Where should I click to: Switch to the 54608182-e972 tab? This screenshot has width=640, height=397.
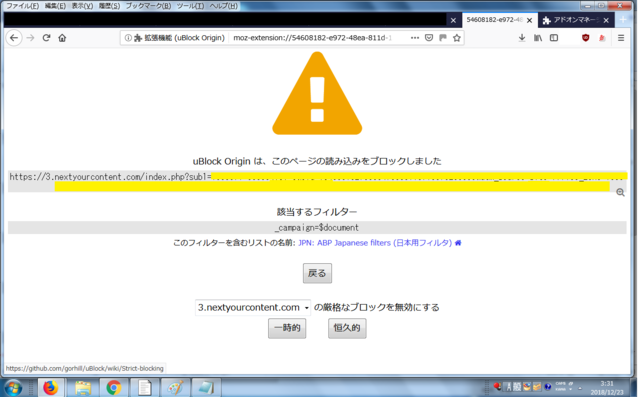[494, 20]
